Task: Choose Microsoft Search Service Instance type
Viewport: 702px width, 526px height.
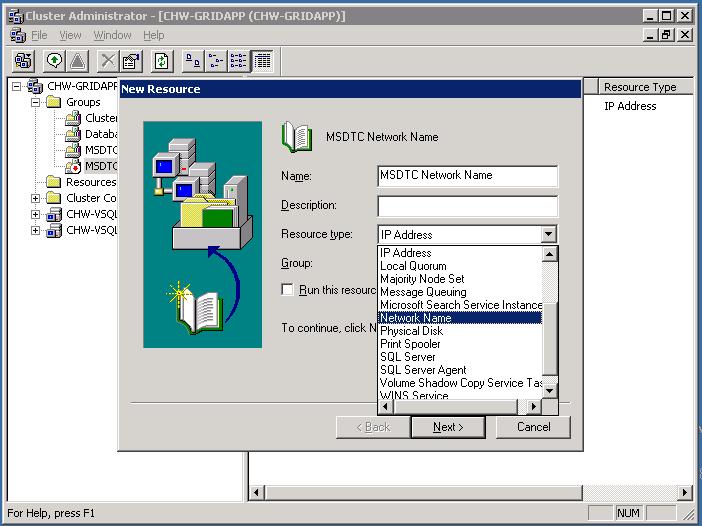Action: point(460,305)
